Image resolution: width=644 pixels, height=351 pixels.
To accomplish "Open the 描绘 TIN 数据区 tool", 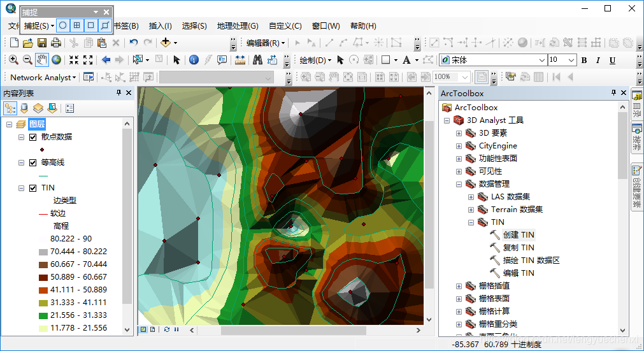I will pyautogui.click(x=531, y=261).
